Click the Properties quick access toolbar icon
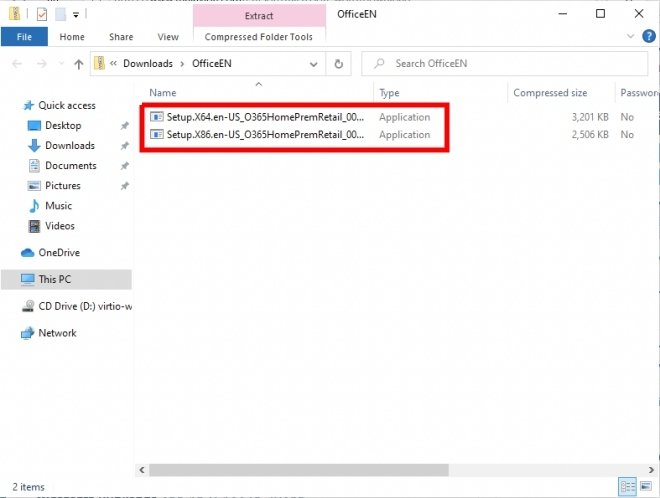This screenshot has width=660, height=498. point(42,15)
